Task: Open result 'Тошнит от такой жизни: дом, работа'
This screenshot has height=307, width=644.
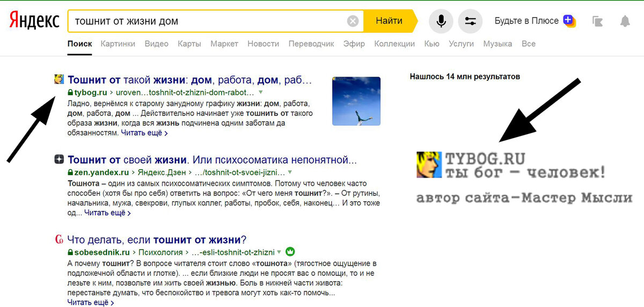Action: click(x=190, y=81)
